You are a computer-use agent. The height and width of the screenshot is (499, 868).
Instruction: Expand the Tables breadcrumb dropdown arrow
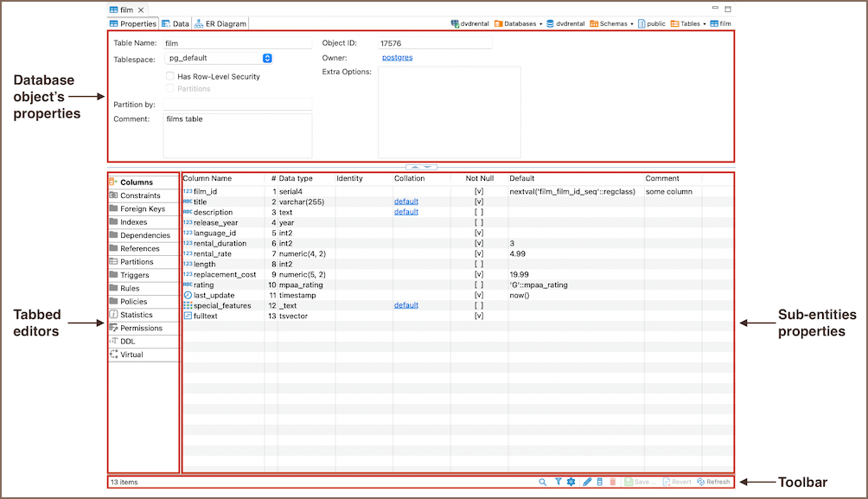point(705,24)
